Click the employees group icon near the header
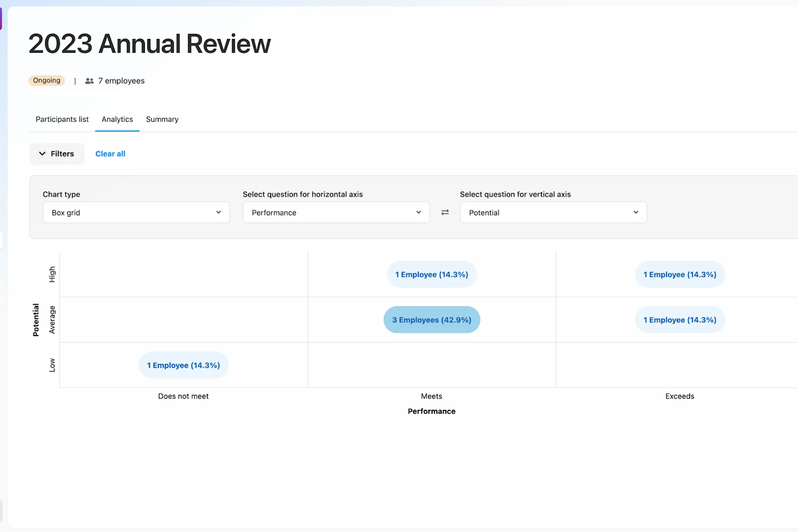This screenshot has width=798, height=532. 89,81
